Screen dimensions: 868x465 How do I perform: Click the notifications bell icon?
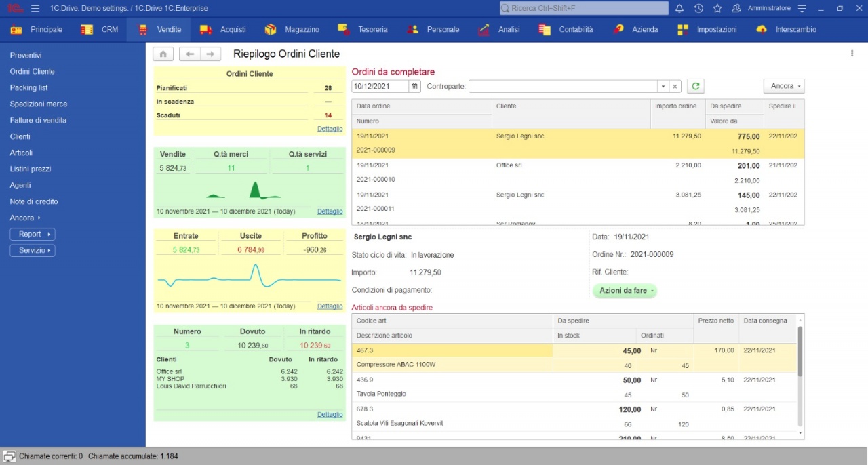[679, 8]
